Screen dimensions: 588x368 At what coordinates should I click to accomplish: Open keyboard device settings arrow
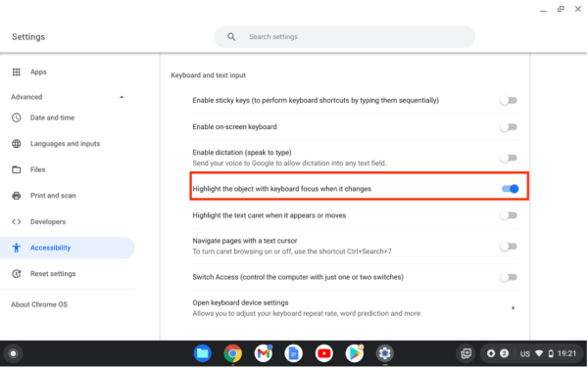[513, 308]
